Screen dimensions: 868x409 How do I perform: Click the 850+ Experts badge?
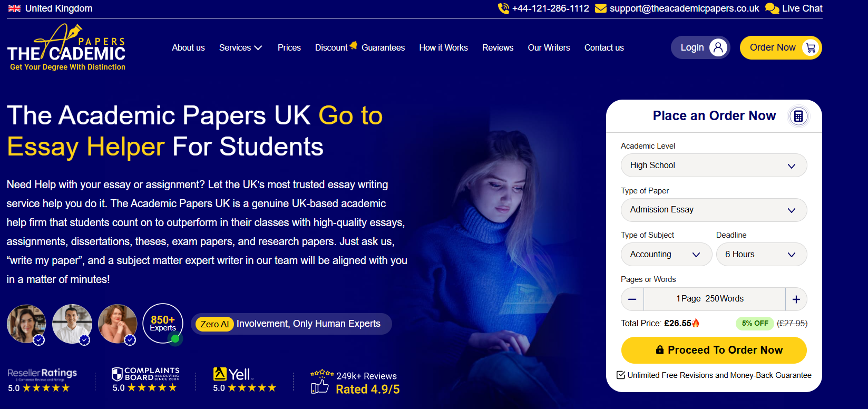click(163, 324)
